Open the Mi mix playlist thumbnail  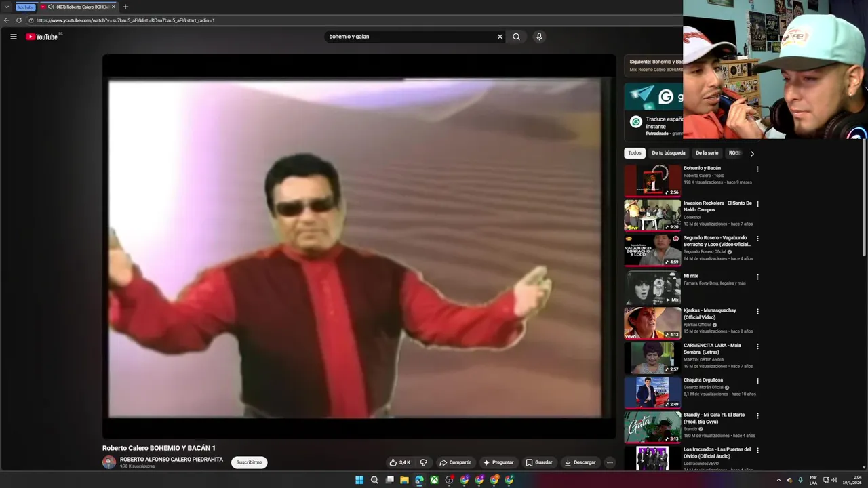coord(652,288)
